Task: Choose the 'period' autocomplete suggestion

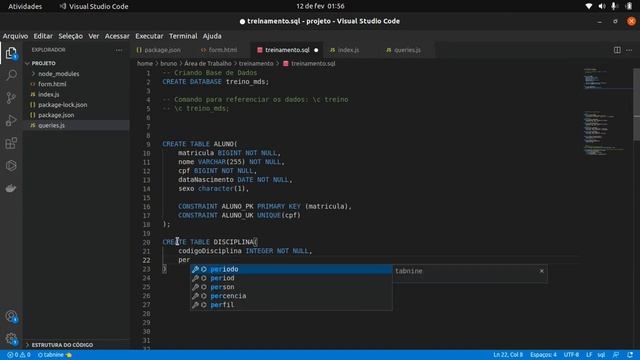Action: [291, 278]
